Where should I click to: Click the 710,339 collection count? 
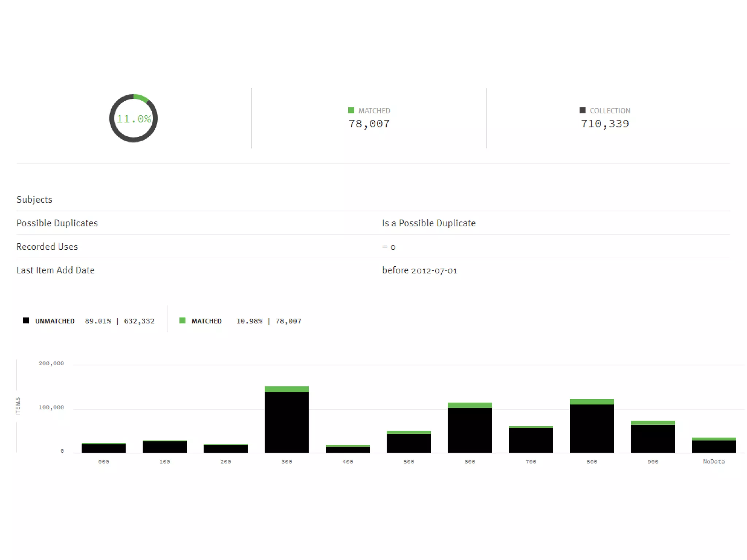(605, 124)
